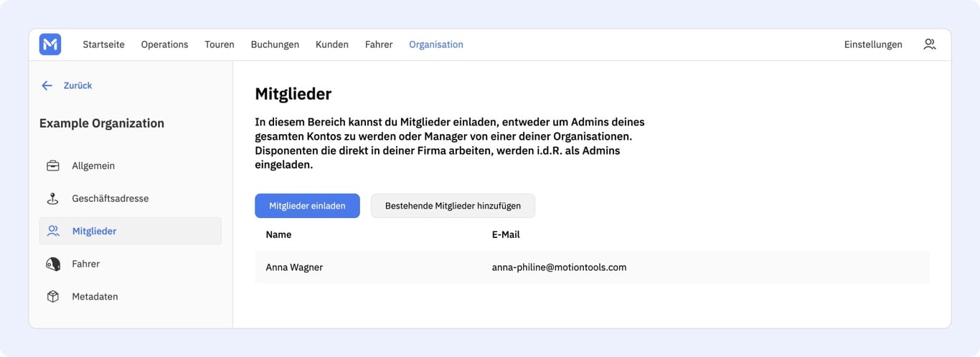The width and height of the screenshot is (980, 357).
Task: Switch to Buchungen in navigation
Action: click(275, 44)
